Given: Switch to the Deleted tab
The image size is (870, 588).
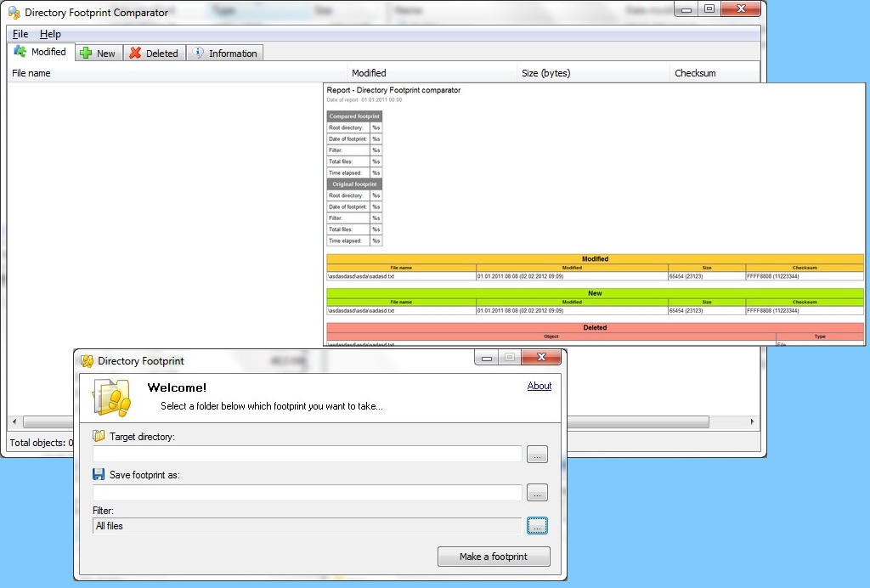Looking at the screenshot, I should (155, 54).
